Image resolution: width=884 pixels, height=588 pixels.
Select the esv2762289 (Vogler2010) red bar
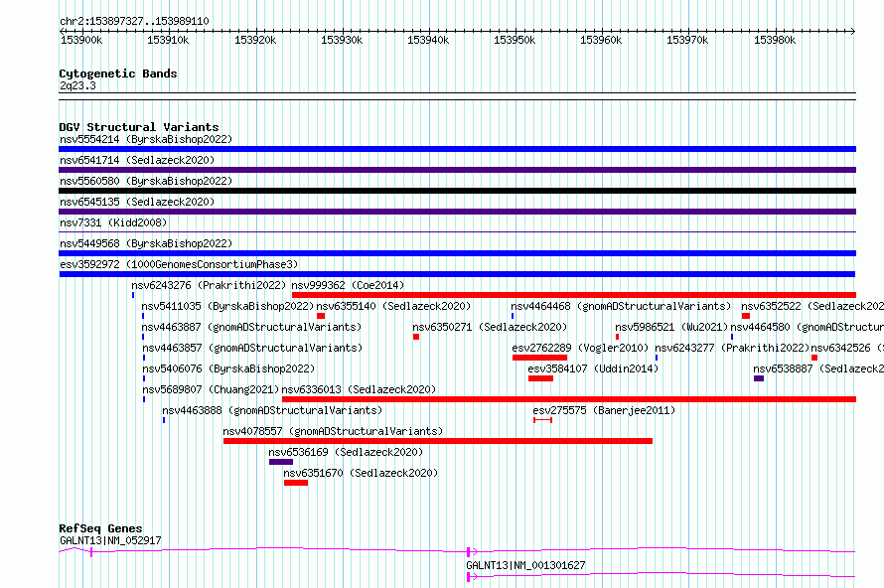[x=539, y=358]
